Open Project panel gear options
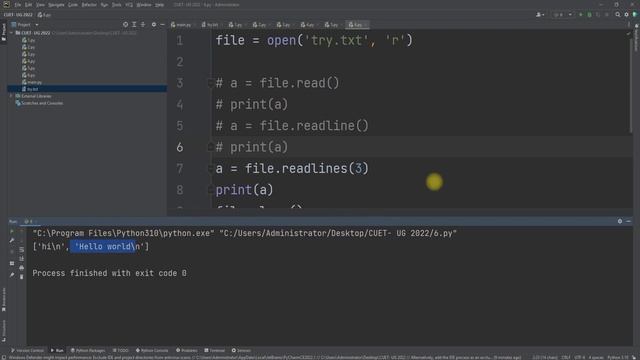The width and height of the screenshot is (640, 360). [x=154, y=25]
